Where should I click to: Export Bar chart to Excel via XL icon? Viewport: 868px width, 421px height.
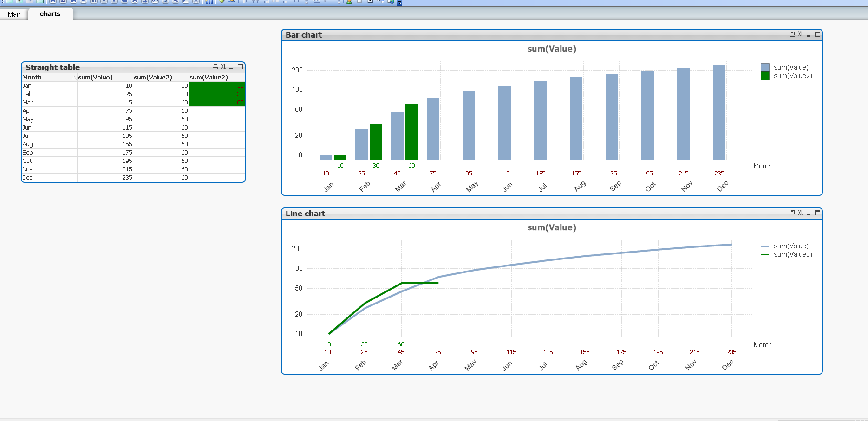click(x=801, y=34)
